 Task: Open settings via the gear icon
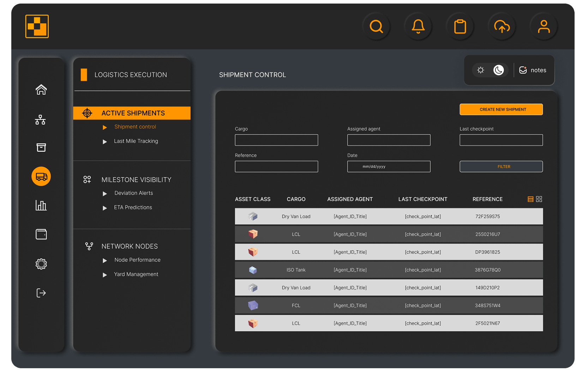[x=41, y=264]
